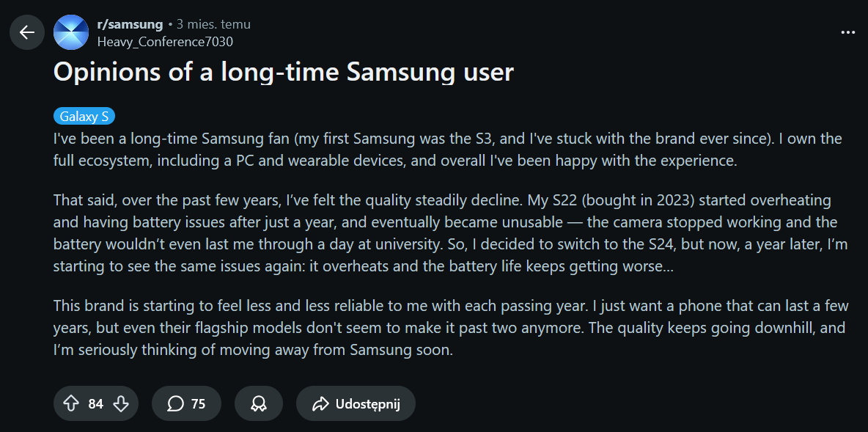
Task: Filter by the Galaxy S flair tag
Action: coord(84,117)
